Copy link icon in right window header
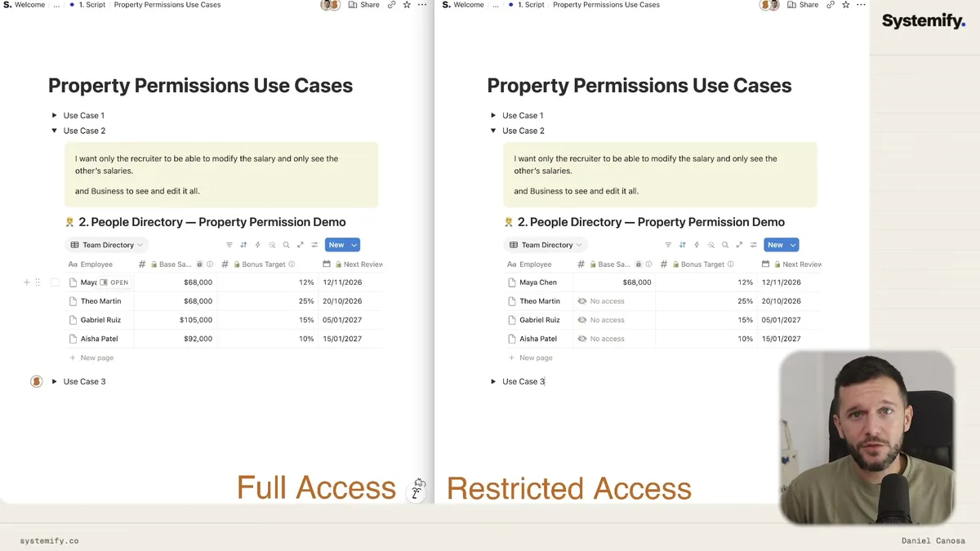980x551 pixels. pos(831,5)
